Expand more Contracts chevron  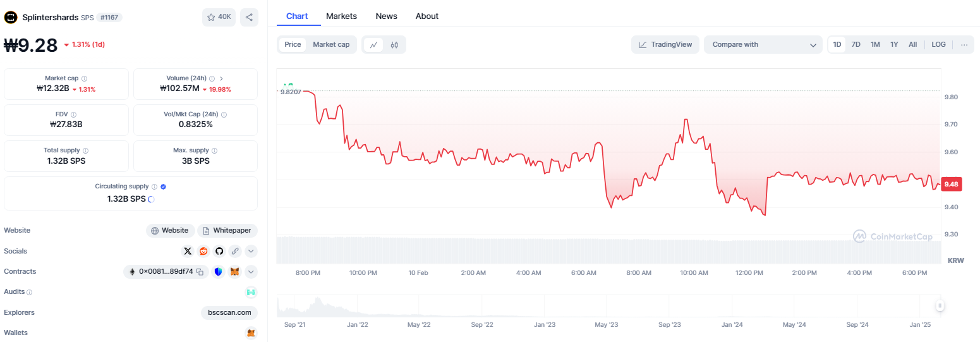point(251,272)
